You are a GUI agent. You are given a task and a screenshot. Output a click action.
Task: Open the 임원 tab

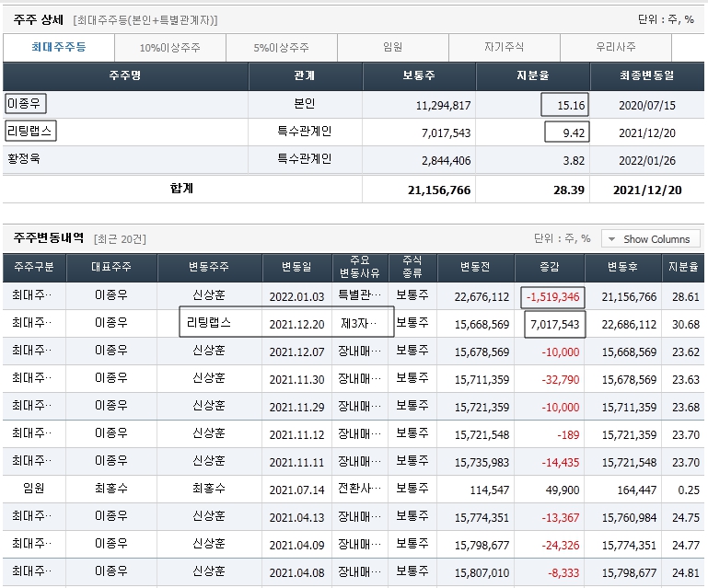point(393,47)
